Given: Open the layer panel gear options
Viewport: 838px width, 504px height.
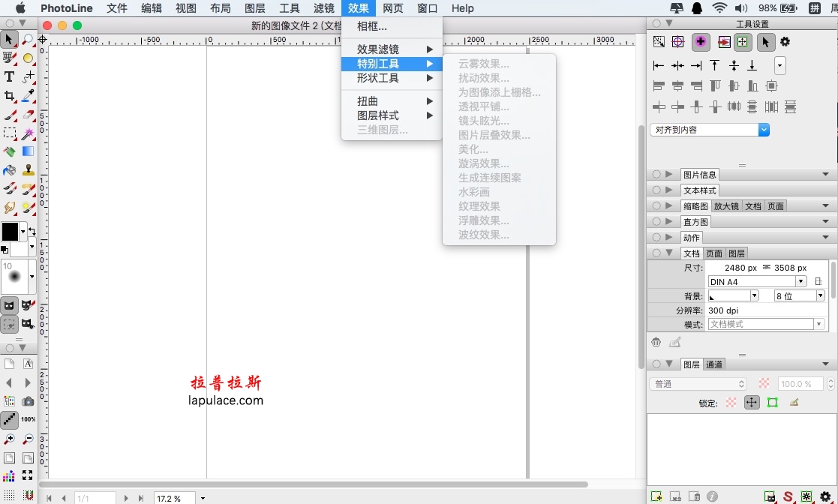Looking at the screenshot, I should click(826, 496).
